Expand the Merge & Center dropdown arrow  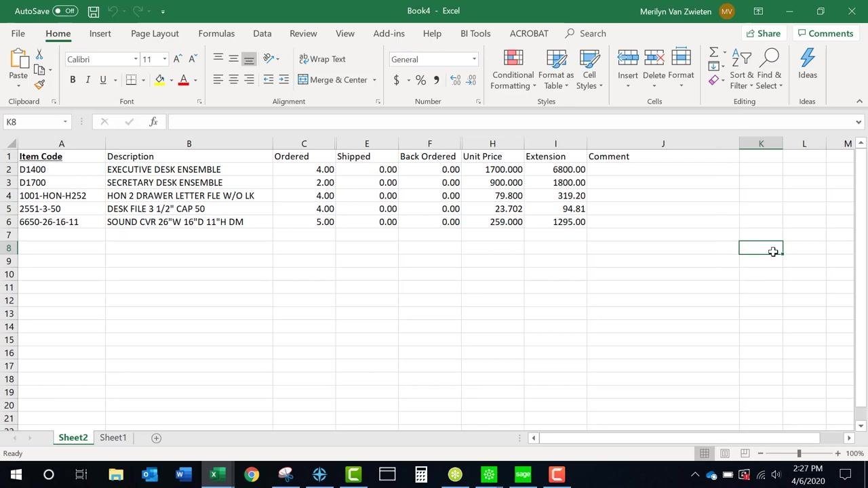[374, 80]
